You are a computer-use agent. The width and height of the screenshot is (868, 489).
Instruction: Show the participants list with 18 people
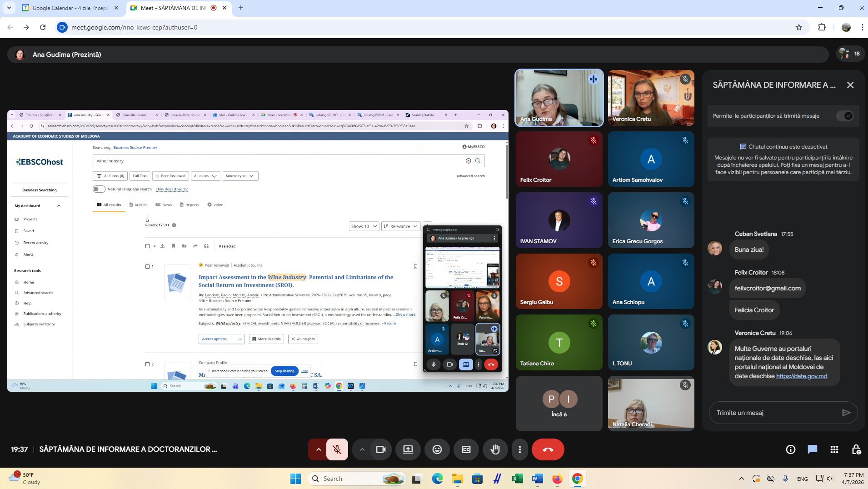850,54
